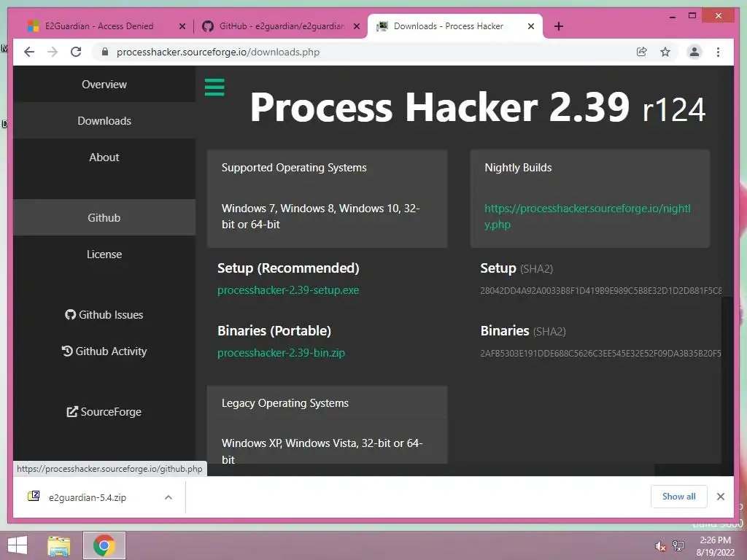The image size is (747, 560).
Task: Download processhacker-2.39-setup.exe
Action: (x=287, y=290)
